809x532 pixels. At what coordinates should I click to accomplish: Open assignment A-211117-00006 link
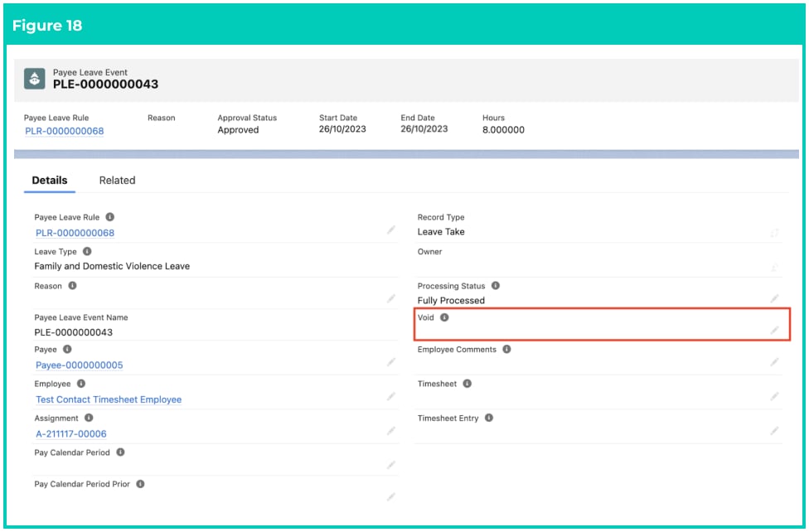70,434
